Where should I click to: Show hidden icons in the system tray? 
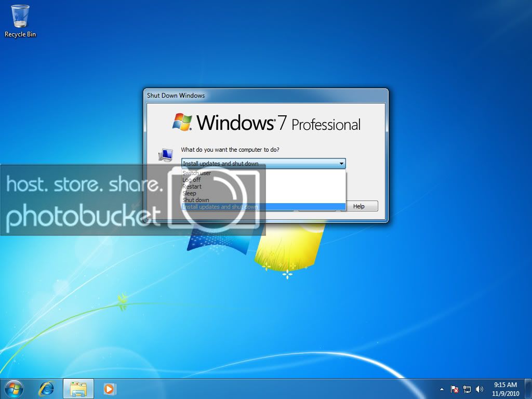point(442,389)
